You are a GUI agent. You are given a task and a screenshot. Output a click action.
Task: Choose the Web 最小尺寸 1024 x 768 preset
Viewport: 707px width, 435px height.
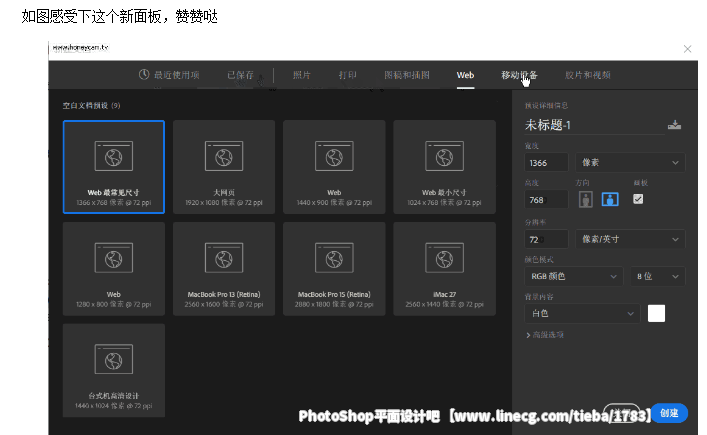pos(445,167)
